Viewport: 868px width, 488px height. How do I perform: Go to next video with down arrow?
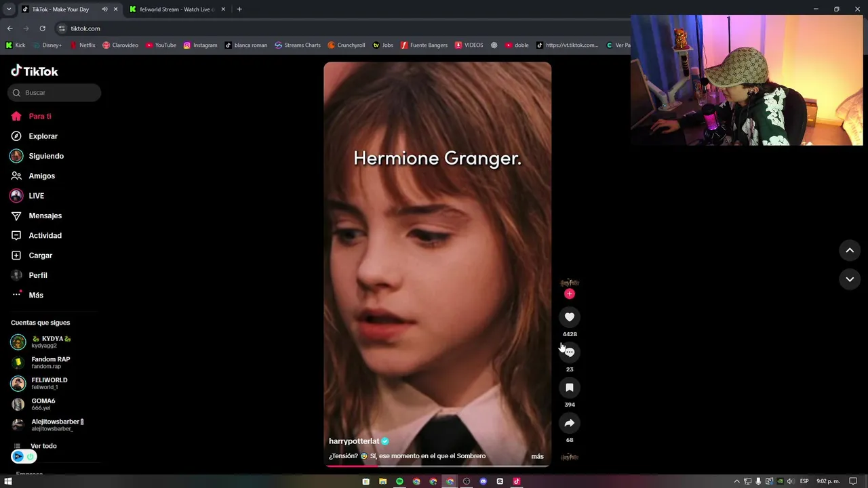click(x=850, y=279)
